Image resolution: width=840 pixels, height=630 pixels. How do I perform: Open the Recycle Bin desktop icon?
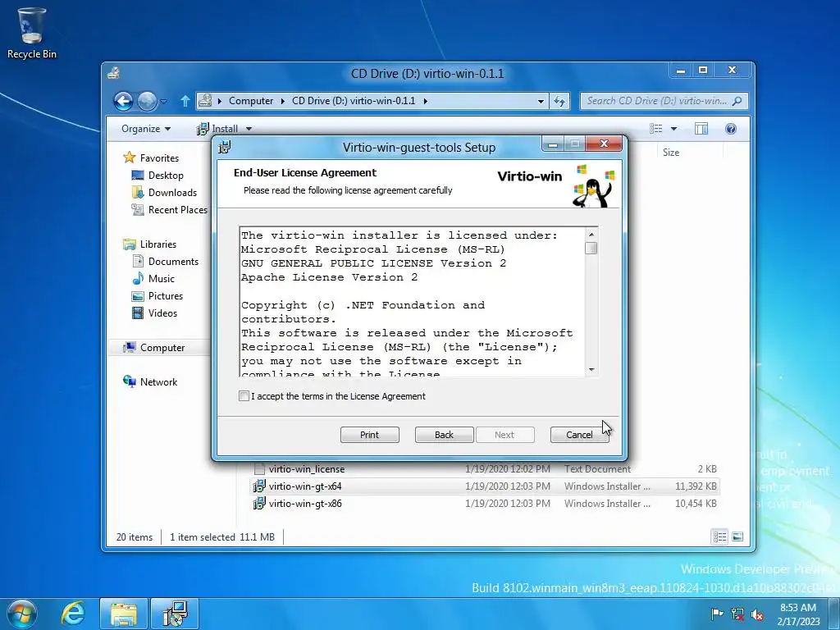[x=32, y=33]
